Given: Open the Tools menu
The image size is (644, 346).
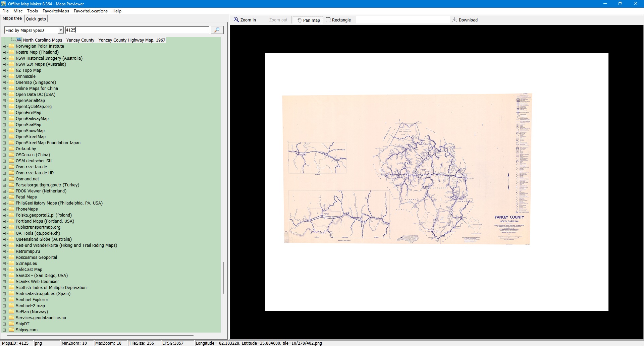Looking at the screenshot, I should [32, 11].
